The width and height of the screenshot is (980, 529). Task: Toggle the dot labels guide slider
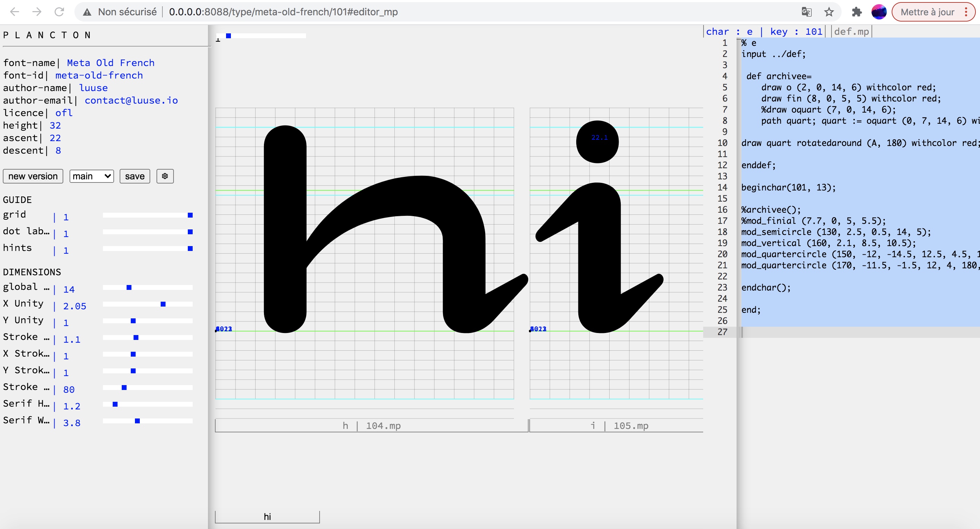pyautogui.click(x=190, y=232)
